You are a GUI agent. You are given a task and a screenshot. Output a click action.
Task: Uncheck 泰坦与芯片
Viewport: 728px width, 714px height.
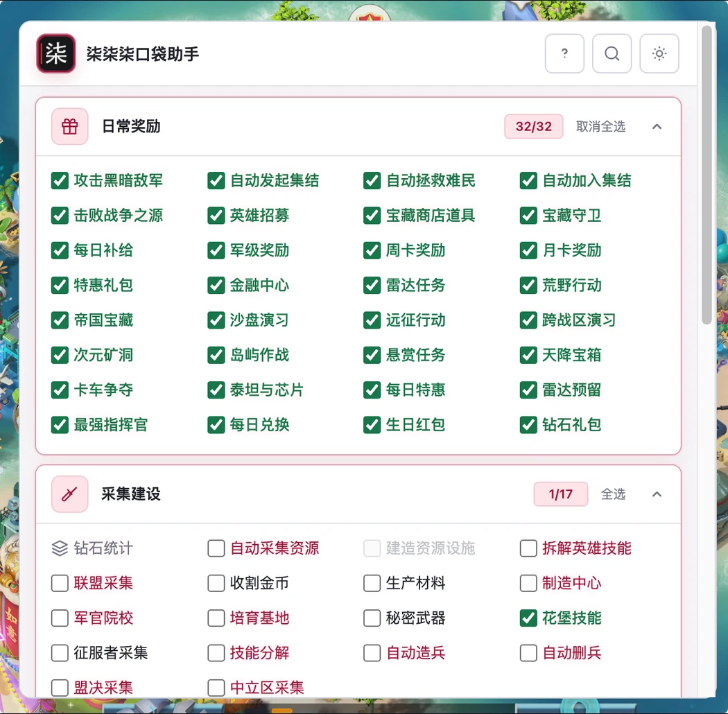[216, 390]
